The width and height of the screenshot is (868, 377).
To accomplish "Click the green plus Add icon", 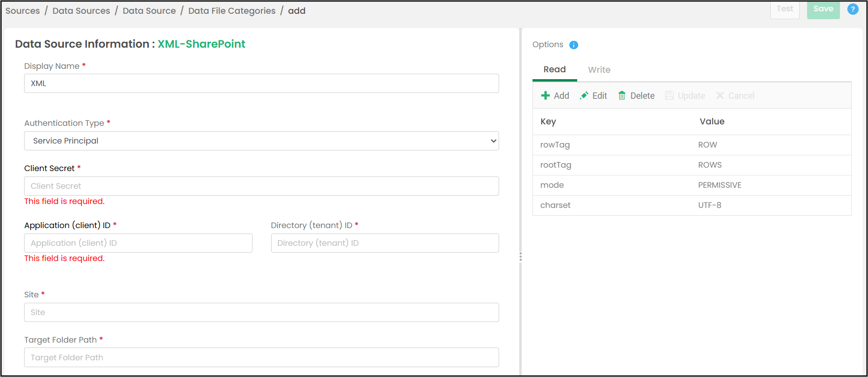I will (545, 95).
